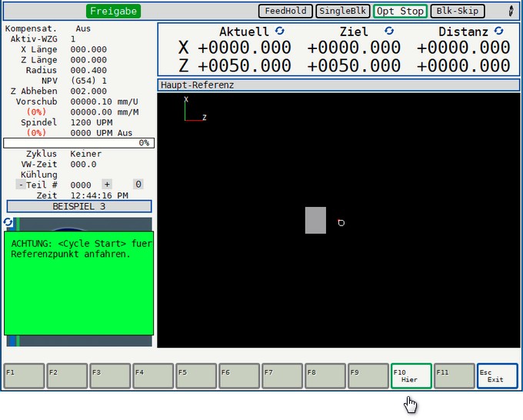Click the Distanz Z value +0000.000
This screenshot has height=420, width=523.
click(x=463, y=65)
